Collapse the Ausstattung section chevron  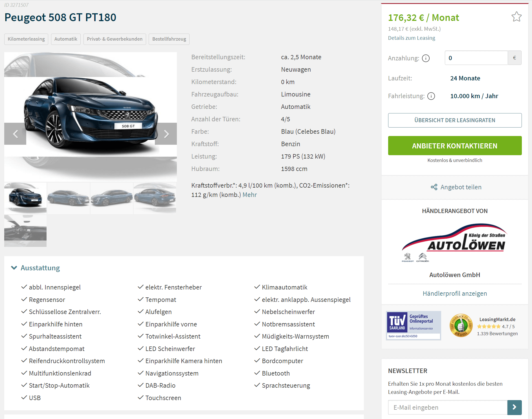coord(14,268)
